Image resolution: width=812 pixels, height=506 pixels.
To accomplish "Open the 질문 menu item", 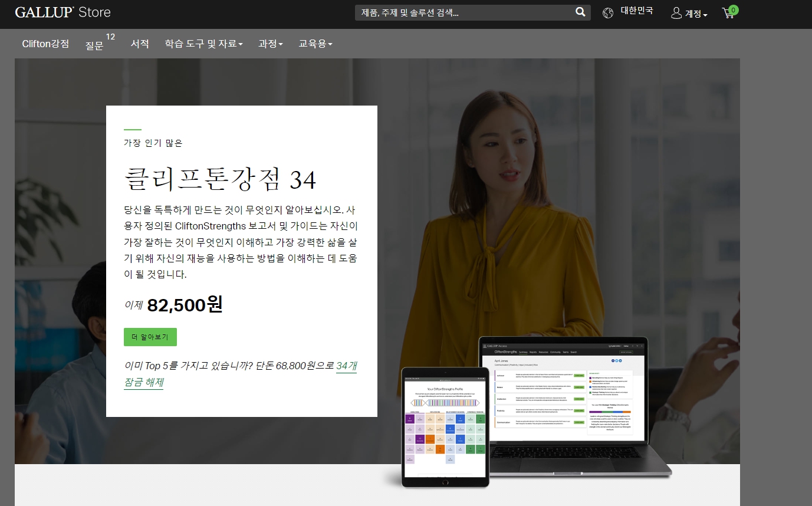I will tap(94, 45).
